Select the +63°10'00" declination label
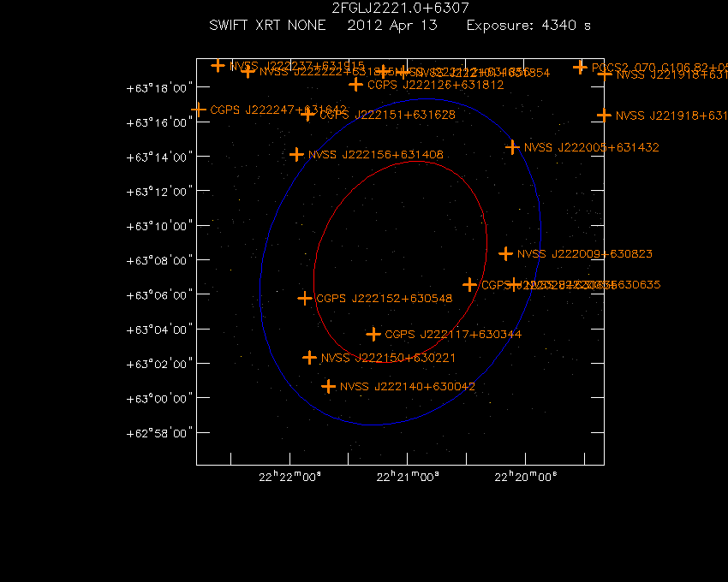The width and height of the screenshot is (728, 582). click(x=159, y=226)
